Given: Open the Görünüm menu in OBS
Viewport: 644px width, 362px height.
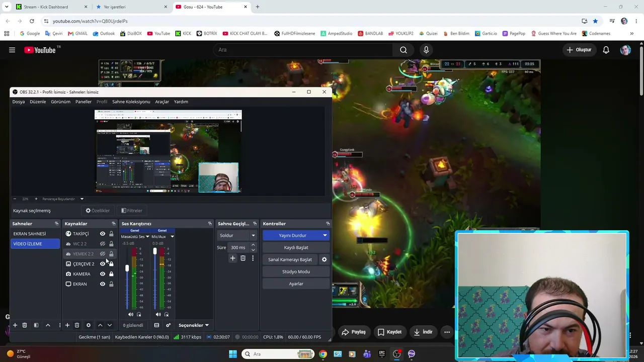Looking at the screenshot, I should [x=60, y=102].
